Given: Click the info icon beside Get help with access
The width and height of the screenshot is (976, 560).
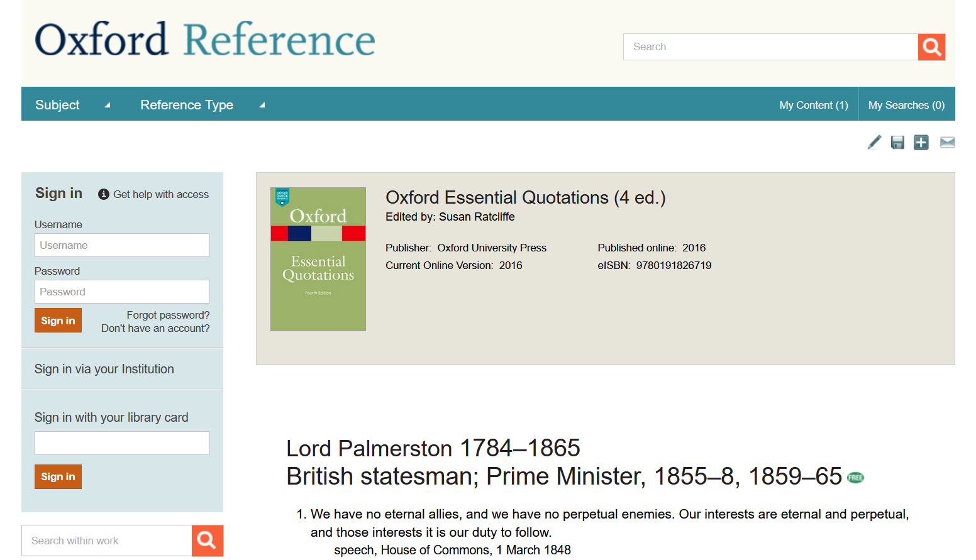Looking at the screenshot, I should 104,195.
